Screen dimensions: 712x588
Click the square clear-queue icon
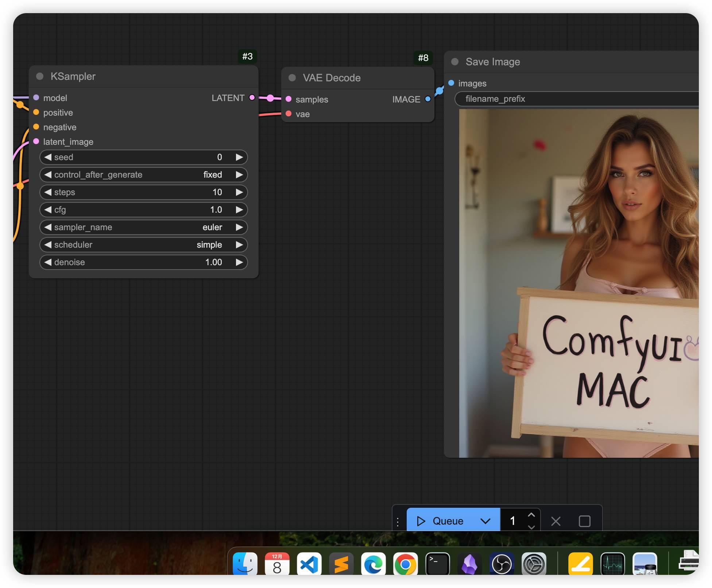[x=584, y=521]
